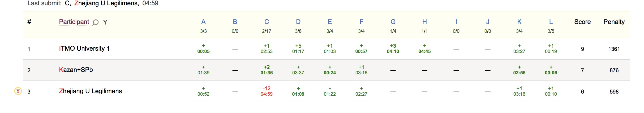The image size is (644, 113).
Task: Select the Kazan+SPb team name
Action: point(76,70)
